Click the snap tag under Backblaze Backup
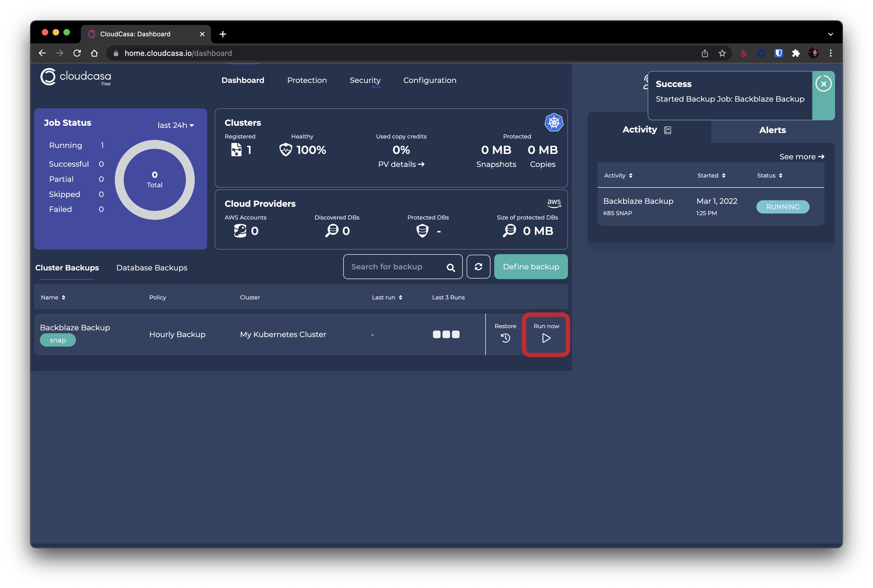The image size is (873, 588). (58, 340)
